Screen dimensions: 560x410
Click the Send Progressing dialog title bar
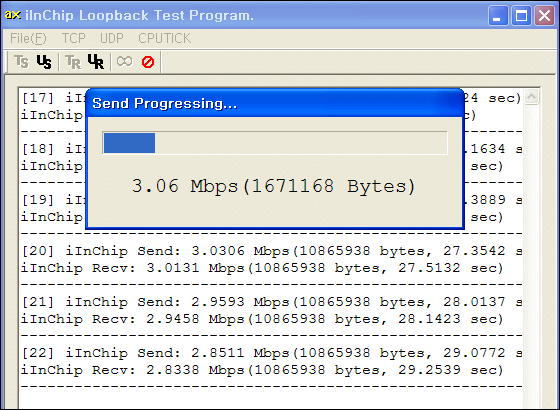point(275,103)
